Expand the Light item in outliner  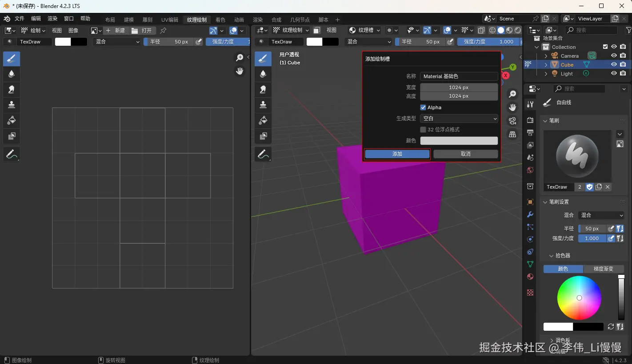[546, 74]
